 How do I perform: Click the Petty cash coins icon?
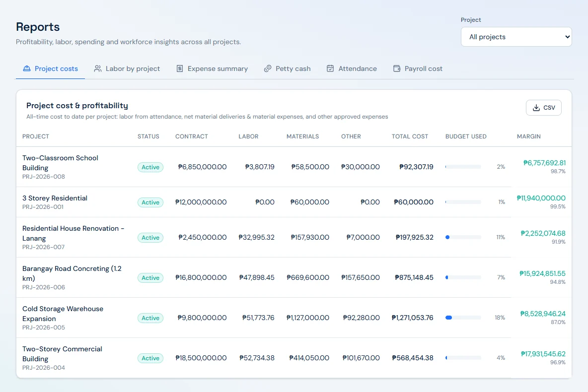click(267, 68)
